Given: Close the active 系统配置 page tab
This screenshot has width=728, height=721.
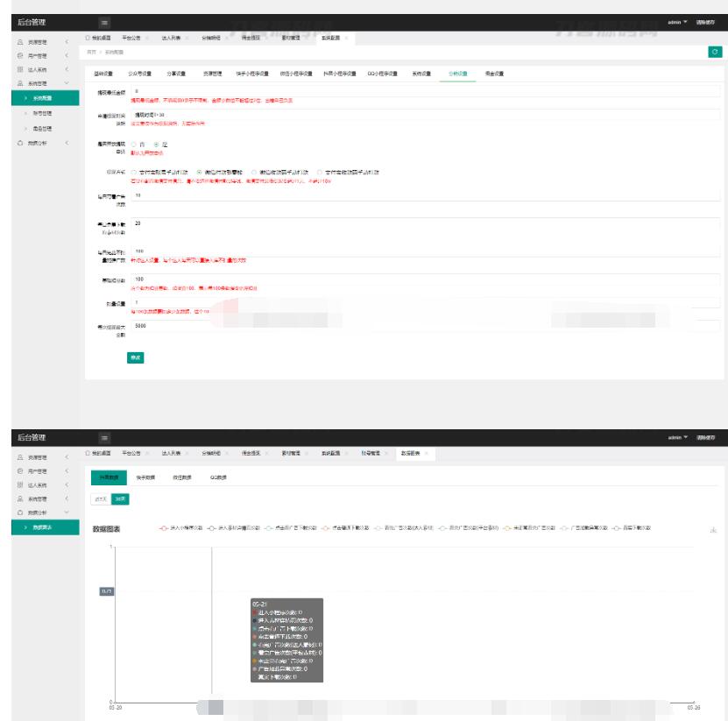Looking at the screenshot, I should [346, 38].
